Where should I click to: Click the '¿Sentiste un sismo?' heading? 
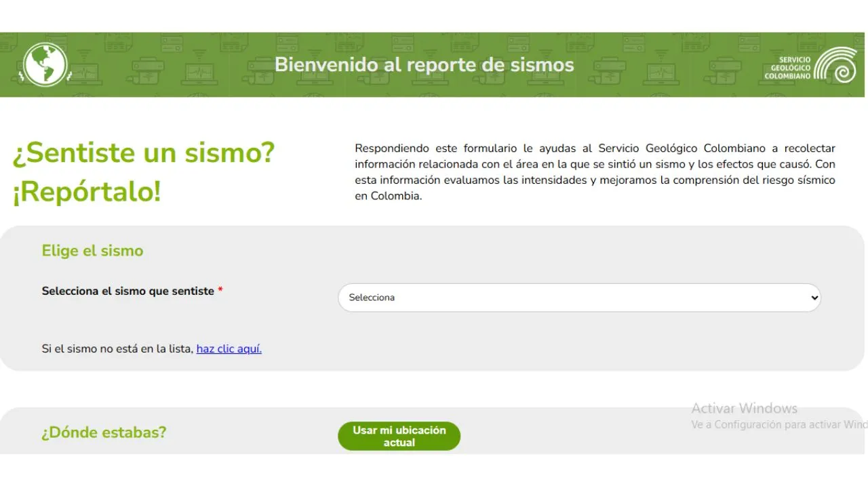[144, 153]
